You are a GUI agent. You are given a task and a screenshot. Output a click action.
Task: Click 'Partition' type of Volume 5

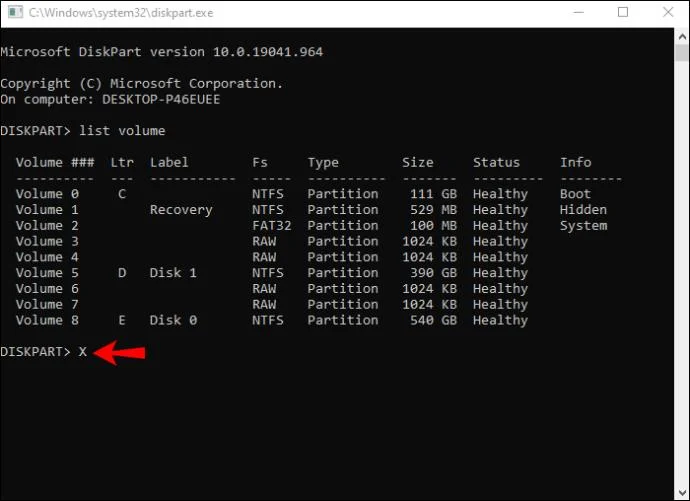[x=343, y=273]
